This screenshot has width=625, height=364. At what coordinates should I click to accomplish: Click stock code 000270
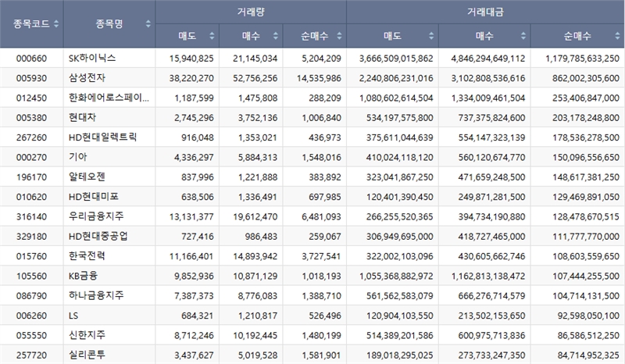pos(31,158)
